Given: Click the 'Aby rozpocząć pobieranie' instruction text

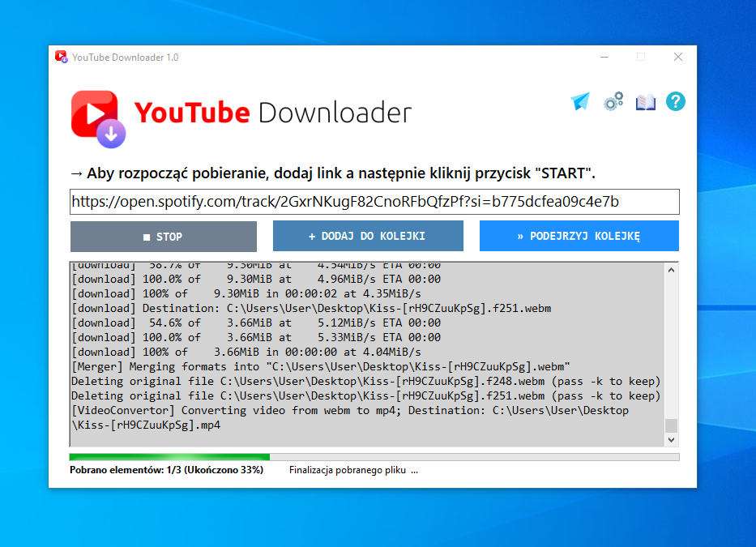Looking at the screenshot, I should click(x=333, y=173).
